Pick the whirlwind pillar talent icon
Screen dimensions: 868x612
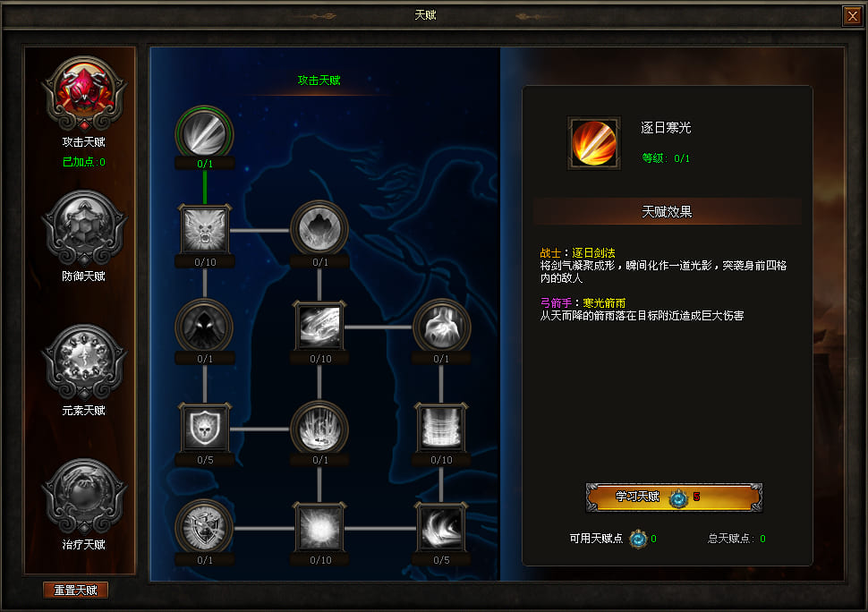pyautogui.click(x=441, y=428)
